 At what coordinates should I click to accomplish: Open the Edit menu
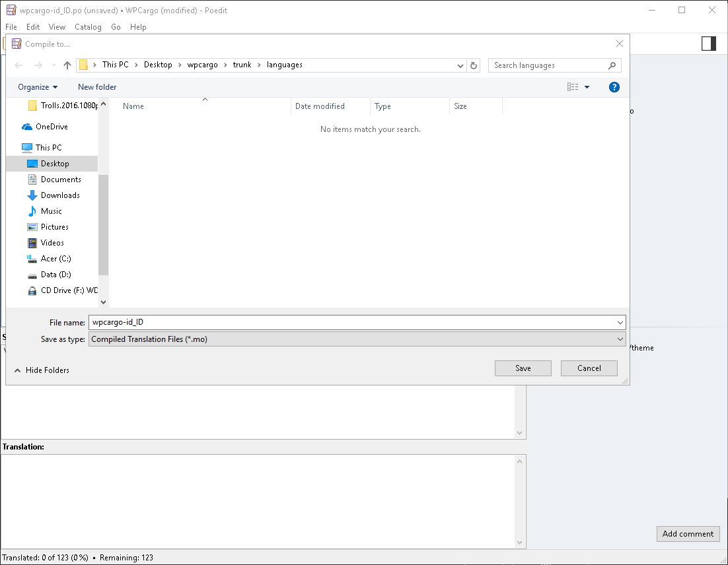click(x=33, y=27)
